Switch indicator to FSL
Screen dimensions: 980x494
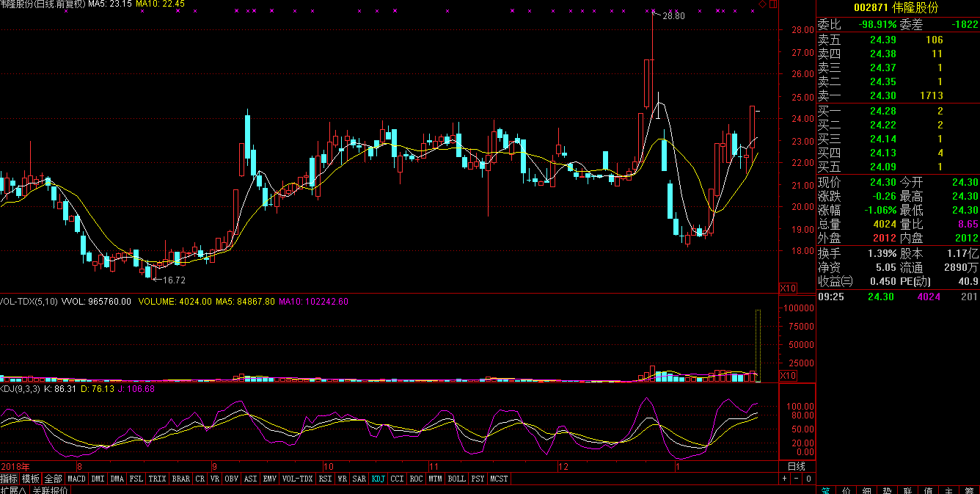pos(136,479)
